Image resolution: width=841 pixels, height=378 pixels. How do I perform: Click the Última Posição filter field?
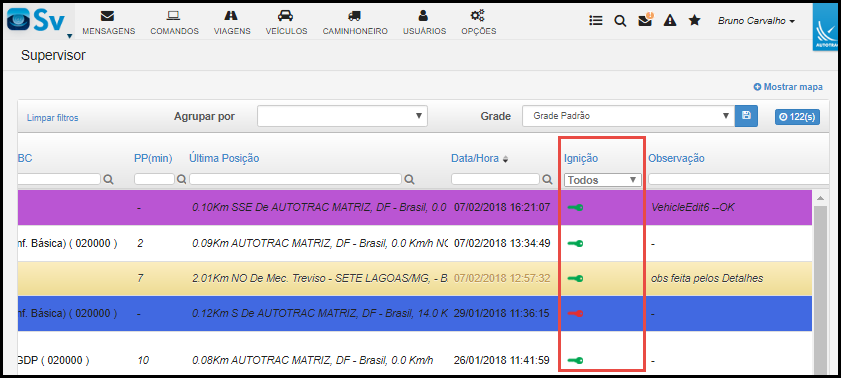point(296,179)
